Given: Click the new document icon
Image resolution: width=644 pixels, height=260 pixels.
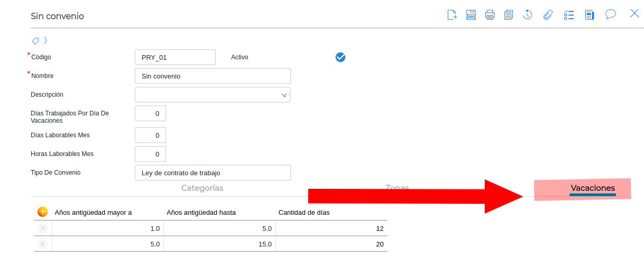Looking at the screenshot, I should 452,15.
